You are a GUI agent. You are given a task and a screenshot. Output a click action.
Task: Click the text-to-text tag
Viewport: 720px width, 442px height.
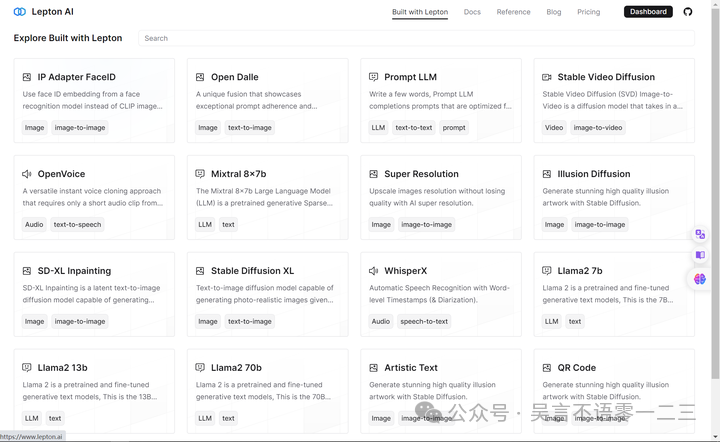[x=413, y=128]
